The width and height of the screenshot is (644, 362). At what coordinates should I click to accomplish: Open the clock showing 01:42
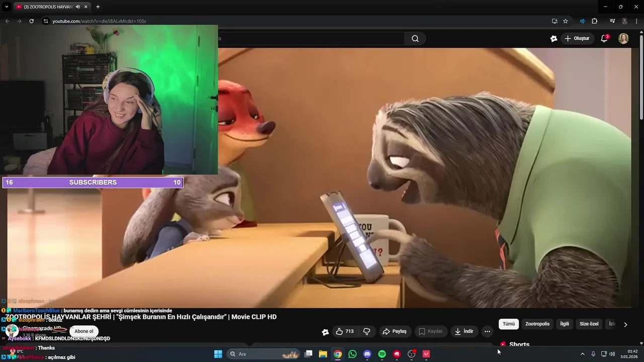pyautogui.click(x=629, y=354)
